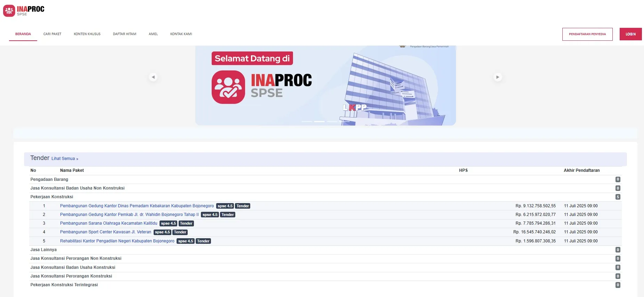Click spse 4.5 badge on Sport Center row

(x=162, y=232)
